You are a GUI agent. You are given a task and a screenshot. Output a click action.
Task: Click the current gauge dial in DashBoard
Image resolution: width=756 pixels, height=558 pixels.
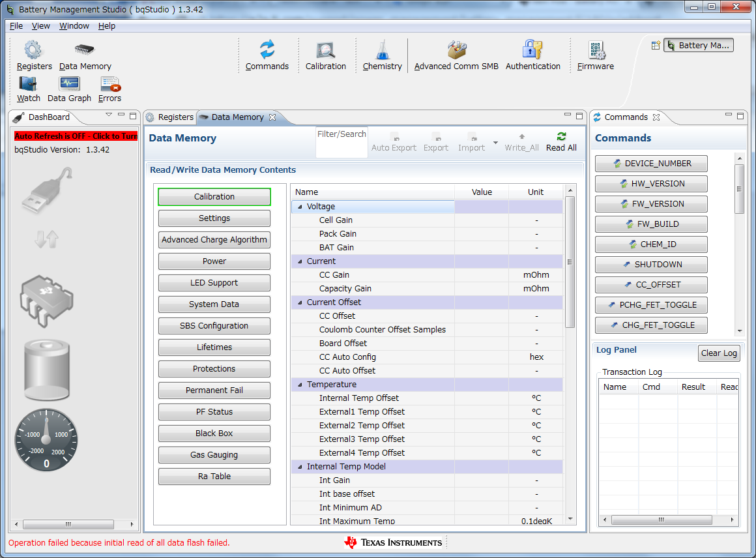point(46,439)
